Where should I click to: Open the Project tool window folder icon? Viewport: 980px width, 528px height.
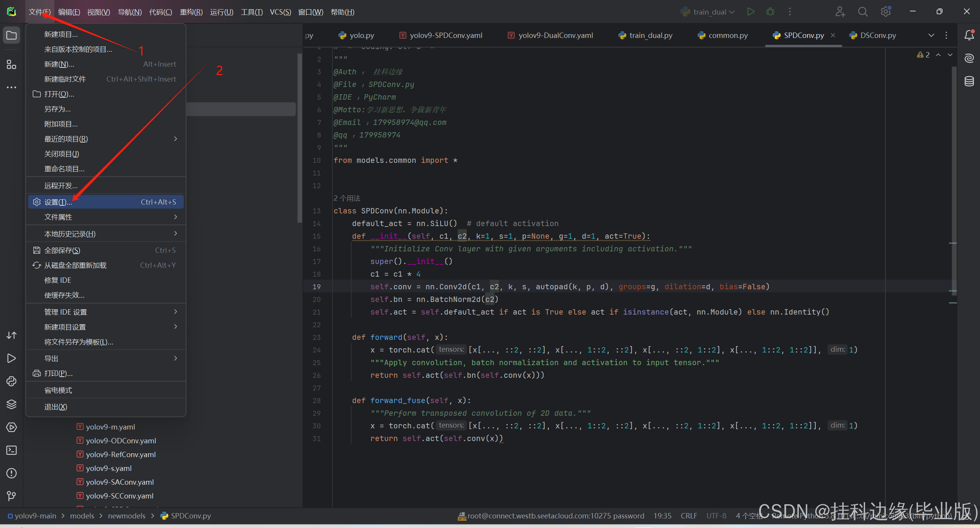coord(11,36)
